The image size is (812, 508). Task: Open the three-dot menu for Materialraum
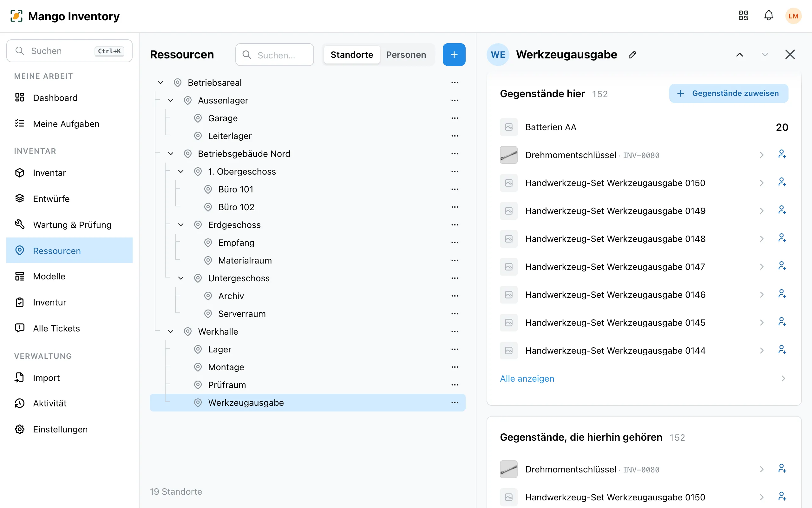click(455, 260)
